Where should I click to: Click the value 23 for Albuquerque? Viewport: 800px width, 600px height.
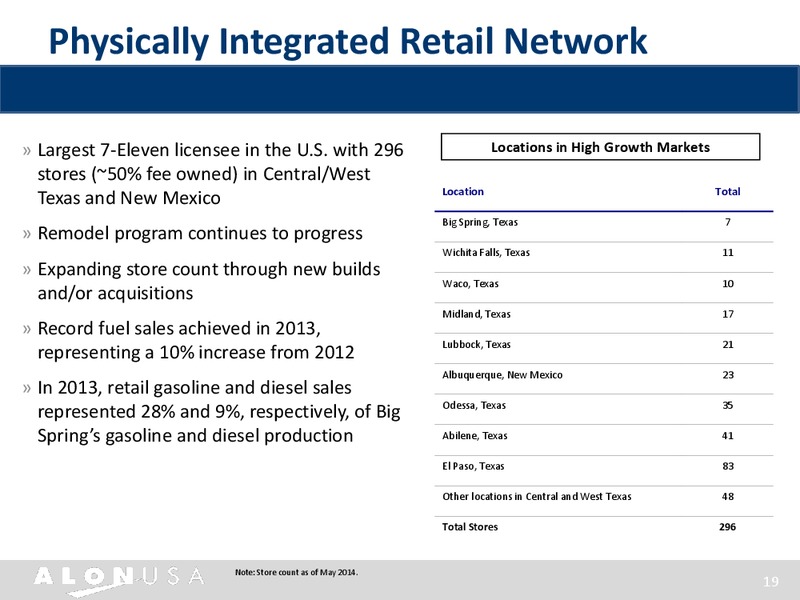point(728,375)
